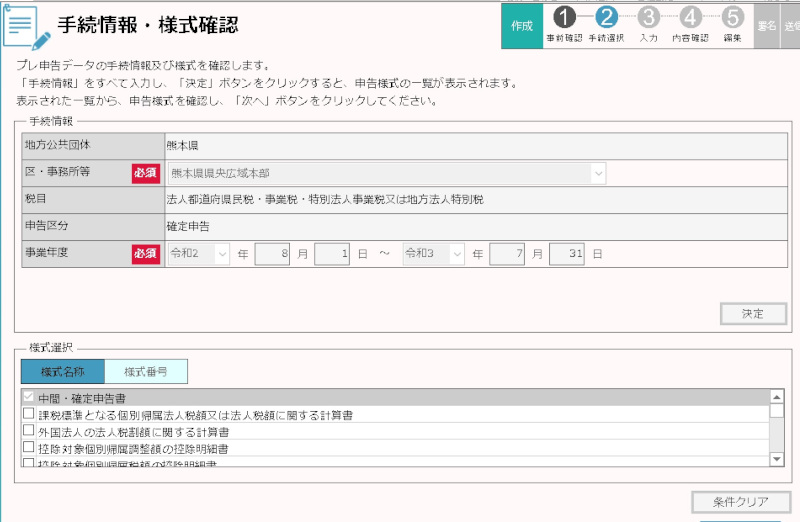The height and width of the screenshot is (522, 800).
Task: Open the end era 令和3 dropdown
Action: tap(433, 254)
